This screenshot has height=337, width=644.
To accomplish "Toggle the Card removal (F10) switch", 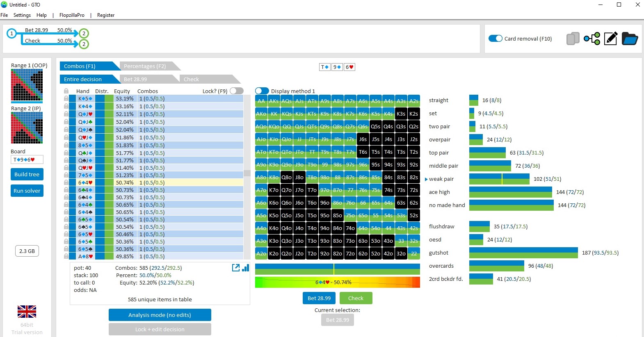I will 496,39.
